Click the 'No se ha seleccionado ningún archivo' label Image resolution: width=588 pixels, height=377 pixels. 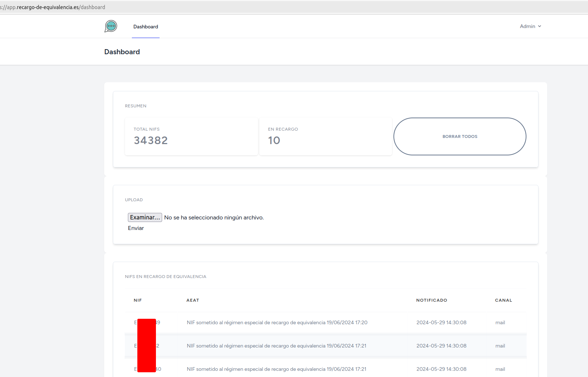click(x=214, y=218)
